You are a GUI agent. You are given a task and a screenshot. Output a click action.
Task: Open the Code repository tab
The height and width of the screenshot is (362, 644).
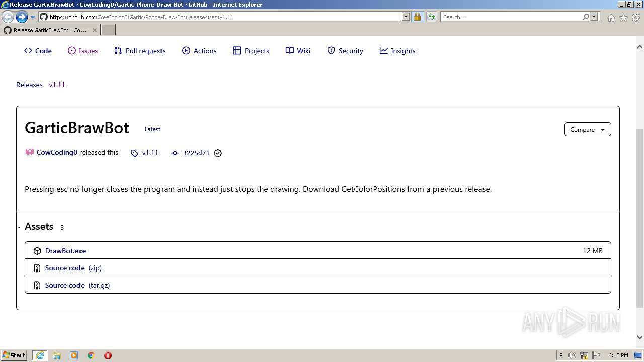click(38, 51)
